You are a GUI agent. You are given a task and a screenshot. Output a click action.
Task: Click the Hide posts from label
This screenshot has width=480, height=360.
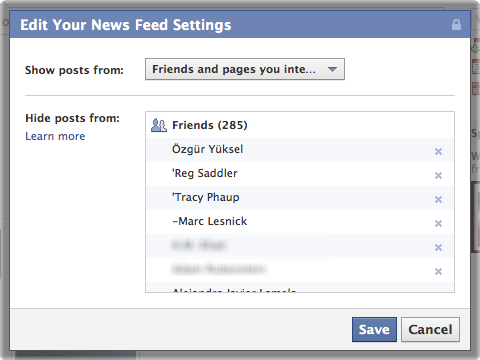click(72, 118)
